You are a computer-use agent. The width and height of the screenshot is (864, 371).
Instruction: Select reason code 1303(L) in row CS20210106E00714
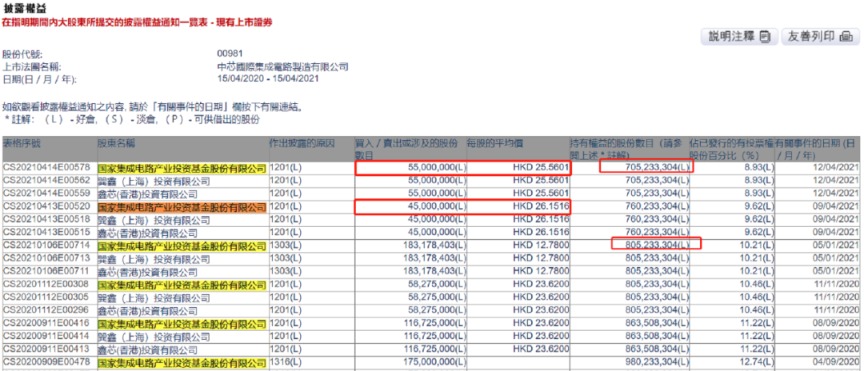[x=285, y=246]
